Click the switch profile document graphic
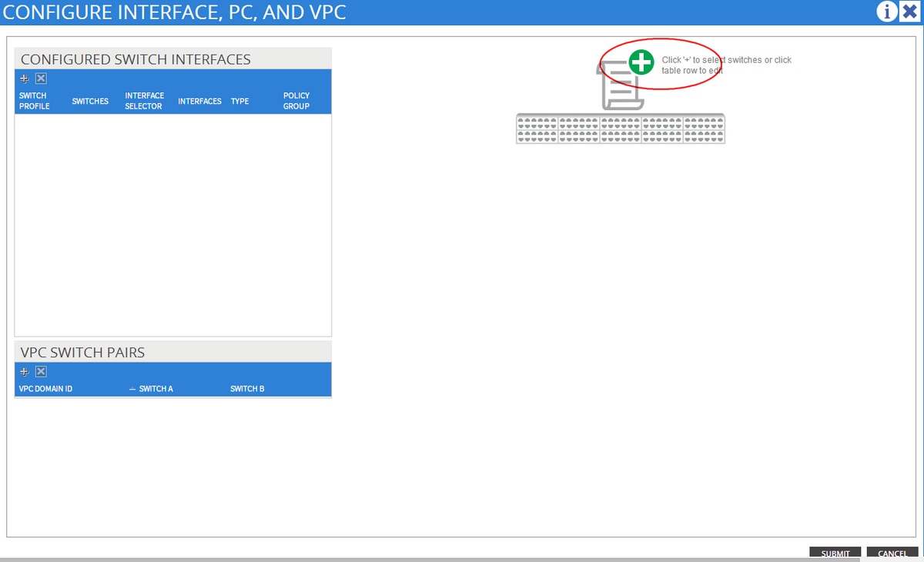Image resolution: width=924 pixels, height=562 pixels. (x=620, y=89)
